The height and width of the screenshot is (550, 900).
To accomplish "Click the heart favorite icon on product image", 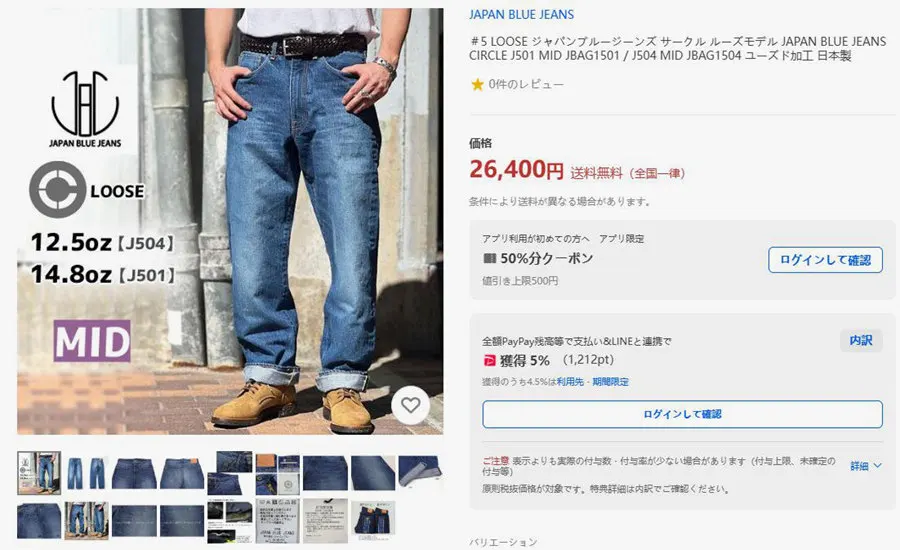I will (x=410, y=405).
